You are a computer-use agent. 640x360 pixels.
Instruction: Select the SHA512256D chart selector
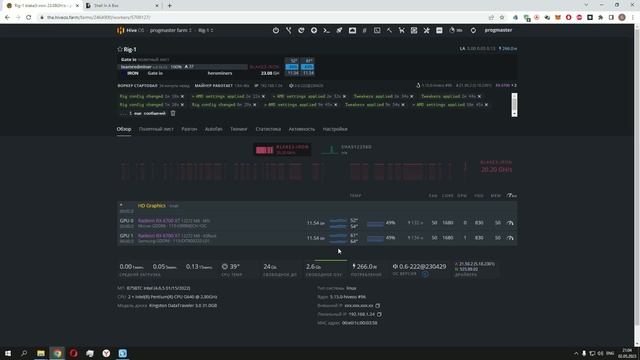(347, 150)
